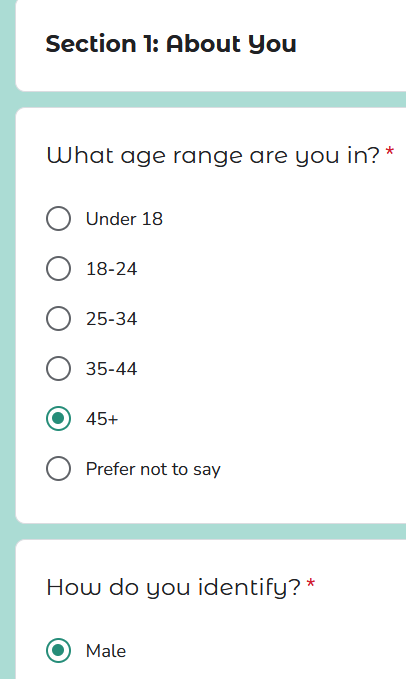
Task: Click the teal gap between the question cards
Action: (x=211, y=531)
